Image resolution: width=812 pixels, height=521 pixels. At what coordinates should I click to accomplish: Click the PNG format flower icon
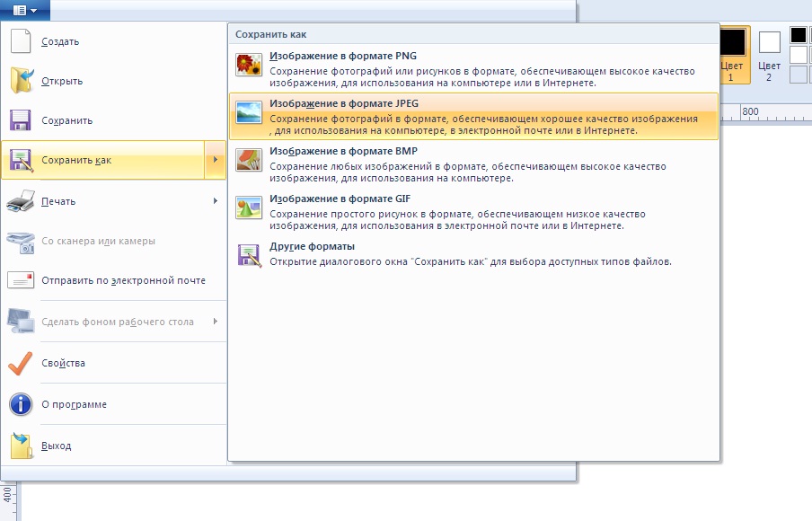(x=248, y=65)
